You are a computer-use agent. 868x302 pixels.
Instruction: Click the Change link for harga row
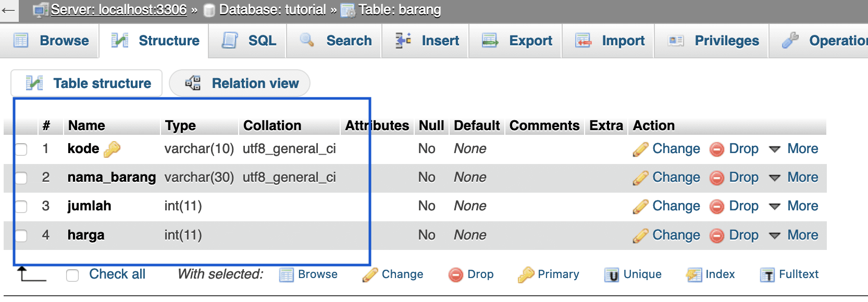676,235
